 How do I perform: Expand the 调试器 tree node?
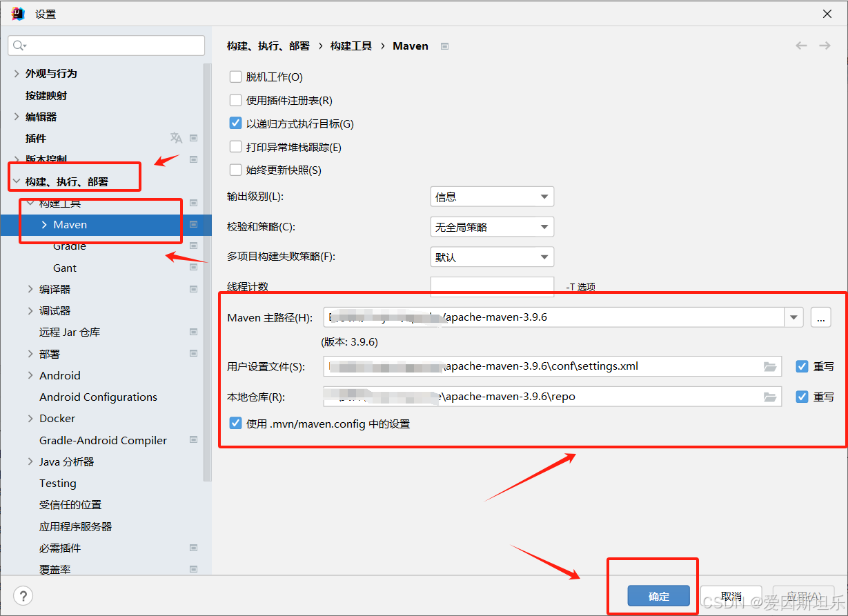coord(30,310)
